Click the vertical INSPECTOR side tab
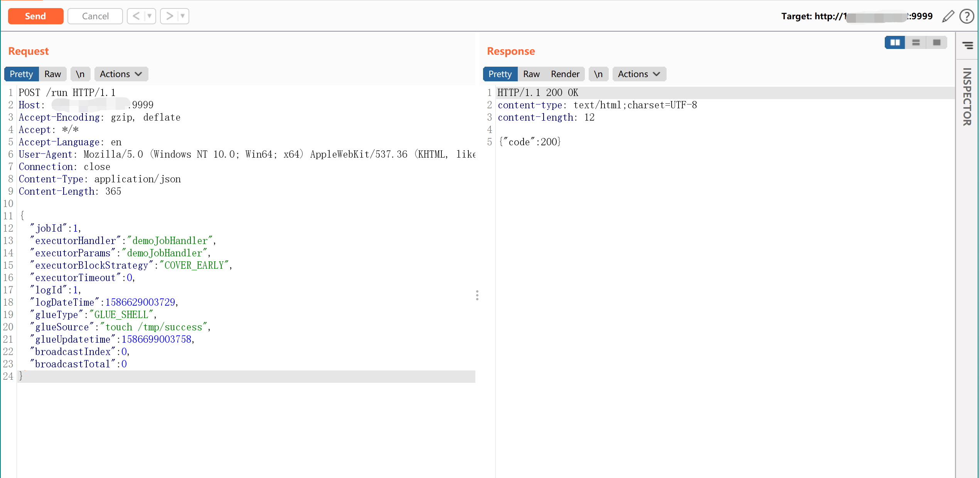 (967, 96)
